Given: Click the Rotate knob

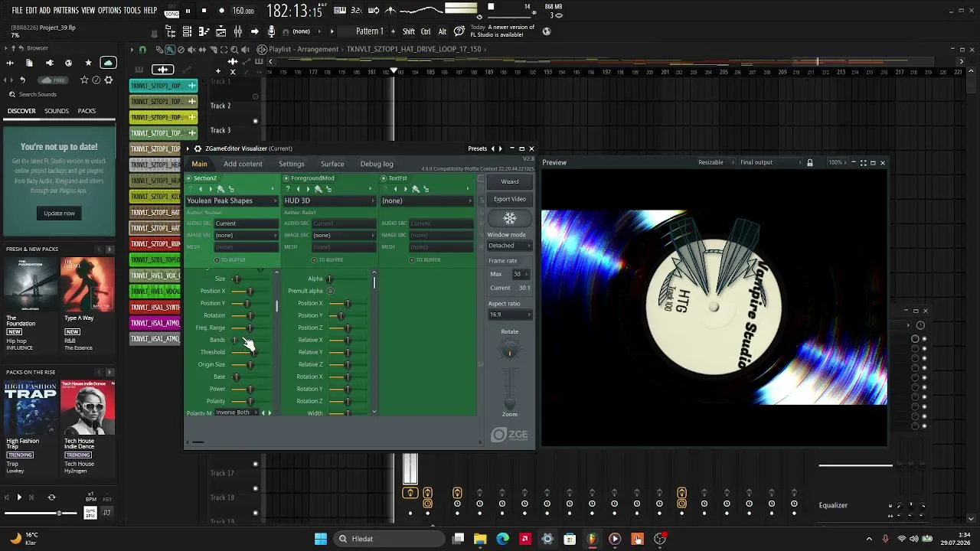Looking at the screenshot, I should [x=509, y=351].
